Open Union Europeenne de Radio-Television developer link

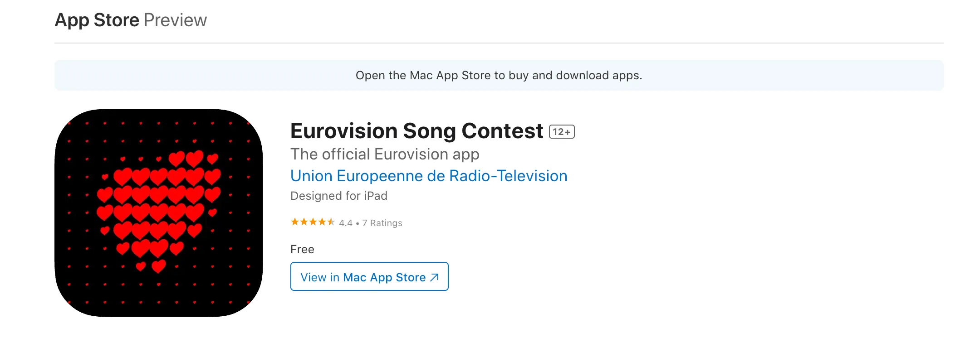click(x=429, y=176)
